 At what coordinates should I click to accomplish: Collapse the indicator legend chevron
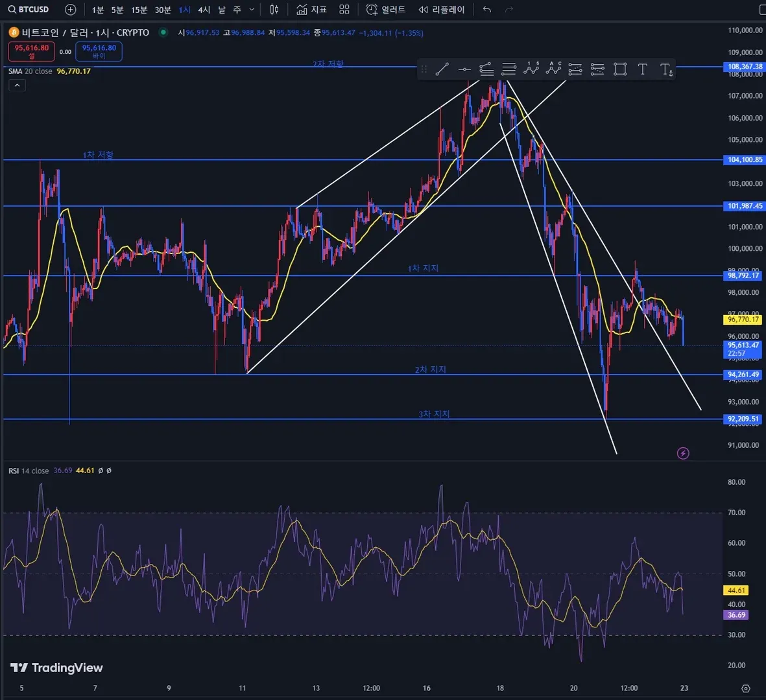[17, 86]
